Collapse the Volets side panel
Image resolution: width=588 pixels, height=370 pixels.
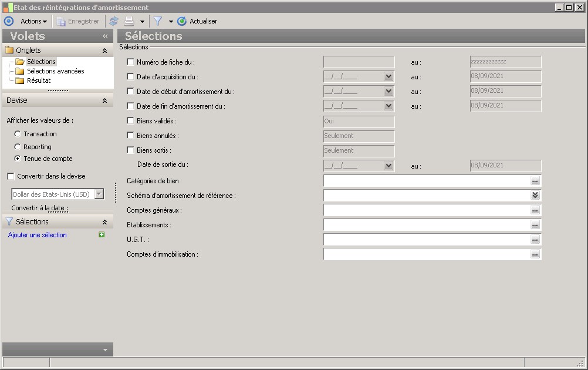[x=105, y=36]
